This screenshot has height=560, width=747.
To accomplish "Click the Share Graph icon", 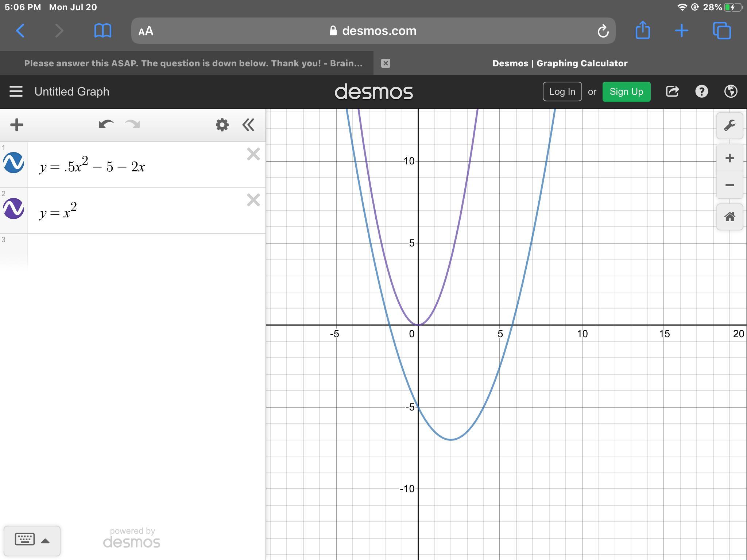I will [x=672, y=92].
